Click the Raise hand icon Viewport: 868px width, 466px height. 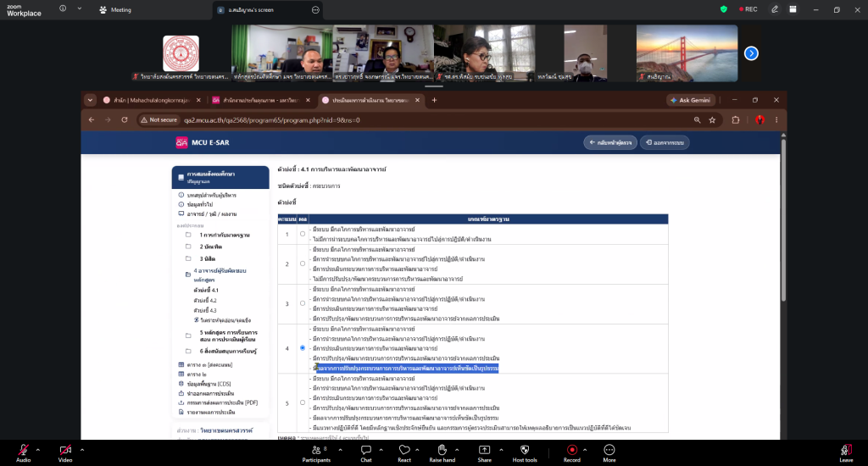(442, 450)
